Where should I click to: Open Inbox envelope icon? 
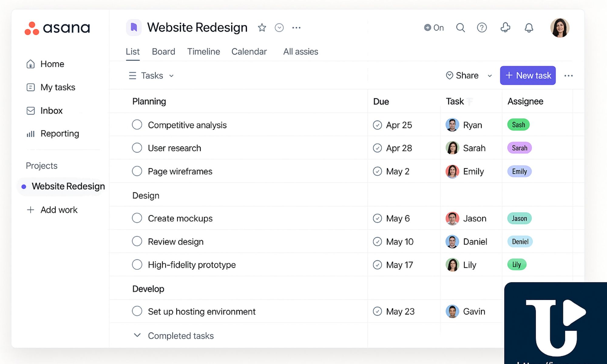click(31, 111)
